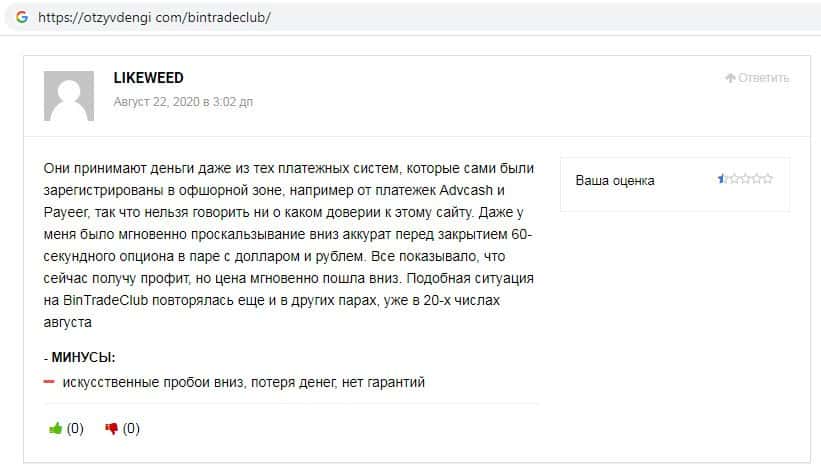
Task: Choose the fourth rating star
Action: coord(756,180)
